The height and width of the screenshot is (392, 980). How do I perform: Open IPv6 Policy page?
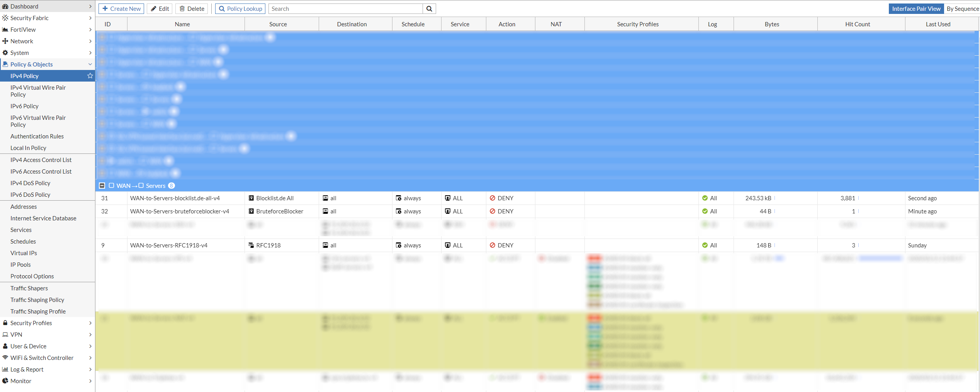24,106
